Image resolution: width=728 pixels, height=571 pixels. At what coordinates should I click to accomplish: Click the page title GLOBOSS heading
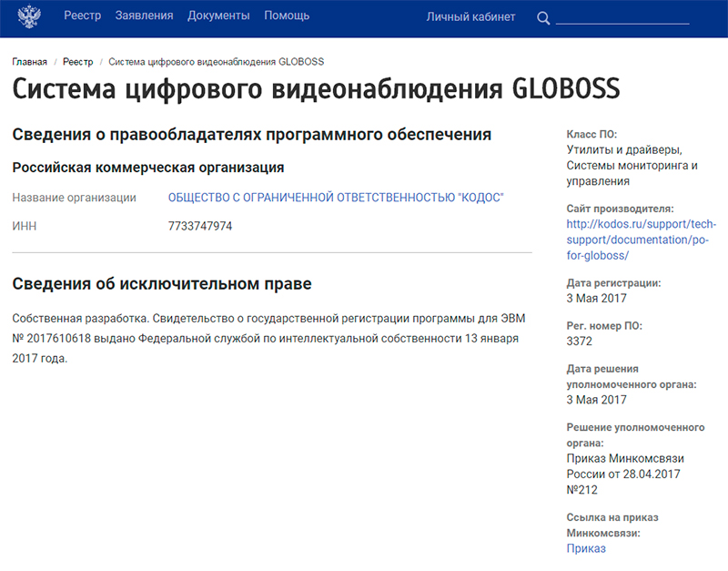316,88
